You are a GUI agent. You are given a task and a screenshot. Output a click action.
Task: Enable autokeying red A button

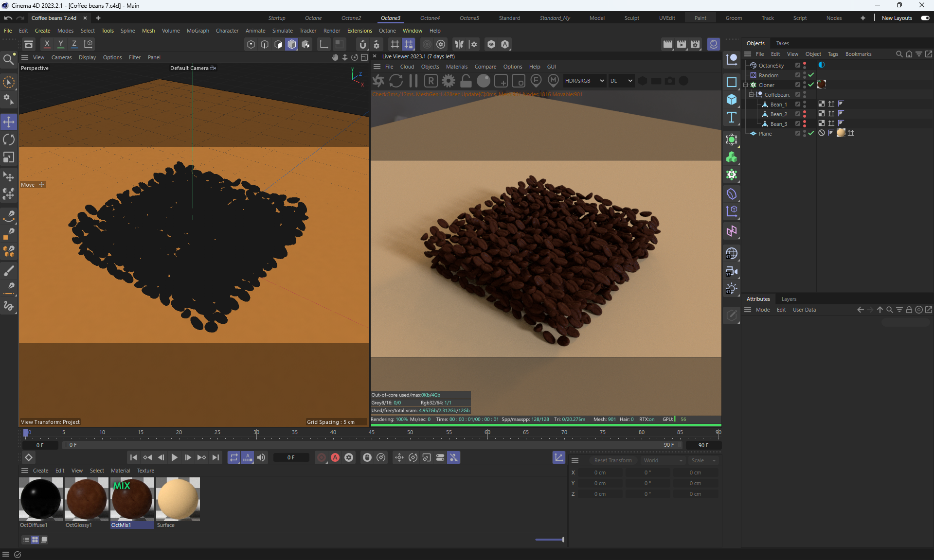[335, 457]
